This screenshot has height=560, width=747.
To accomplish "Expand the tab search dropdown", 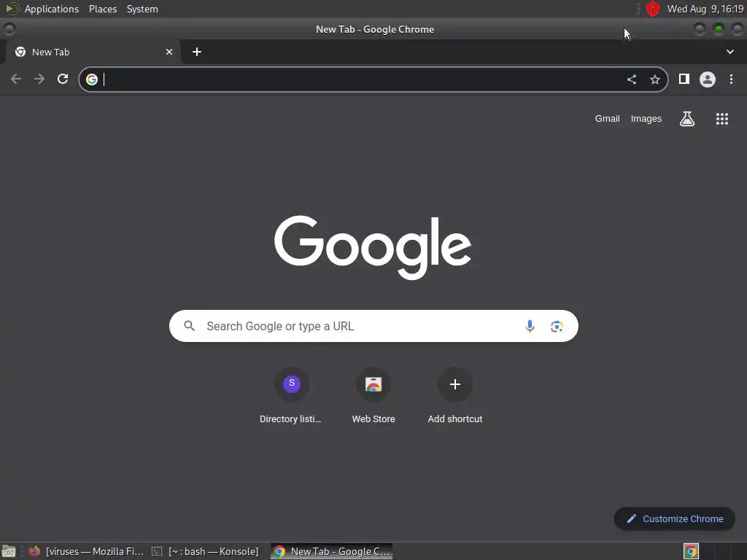I will [x=729, y=52].
